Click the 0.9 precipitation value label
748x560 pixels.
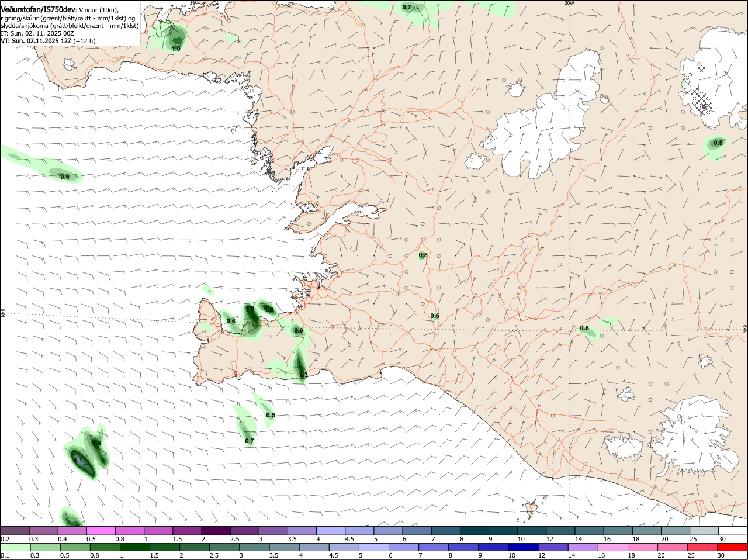(x=299, y=331)
